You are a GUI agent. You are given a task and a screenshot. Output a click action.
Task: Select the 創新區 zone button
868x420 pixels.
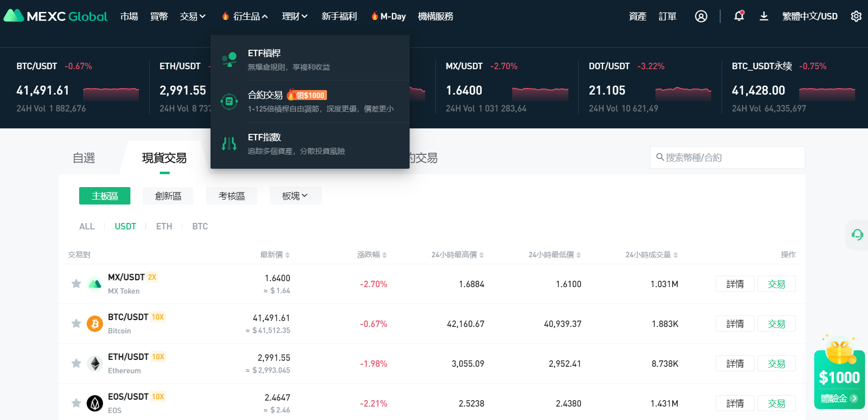tap(168, 196)
